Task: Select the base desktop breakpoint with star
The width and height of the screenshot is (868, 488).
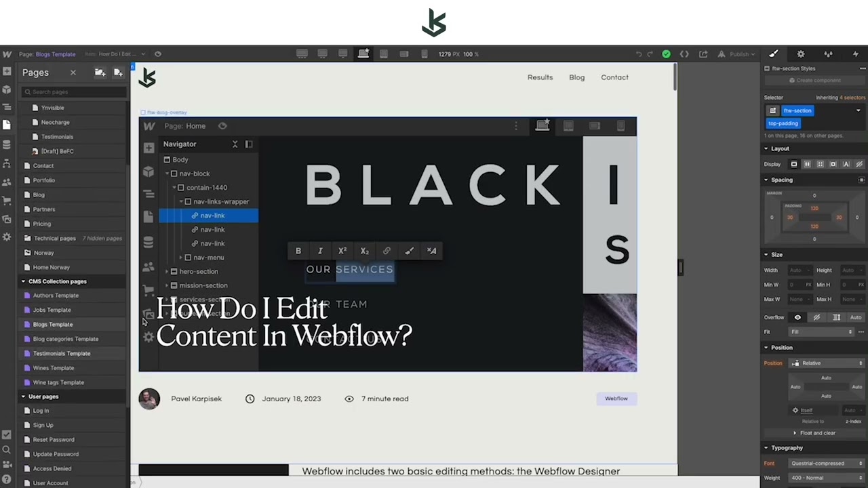Action: (x=363, y=54)
